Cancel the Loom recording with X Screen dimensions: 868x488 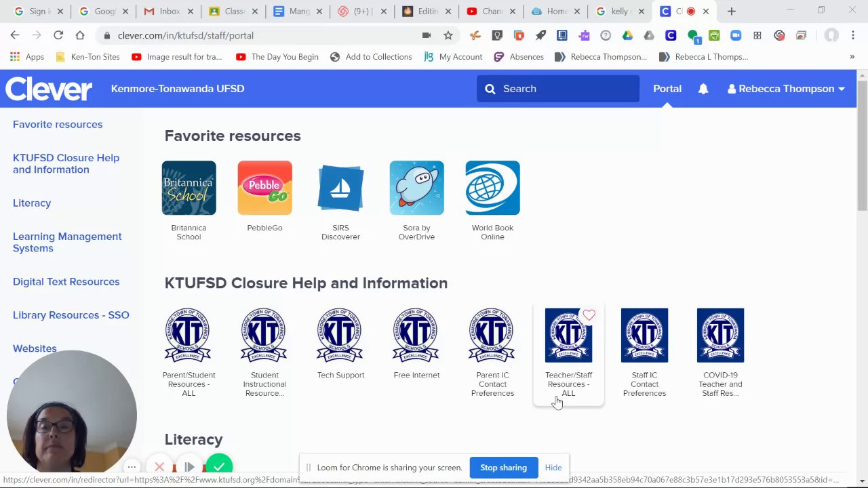159,466
